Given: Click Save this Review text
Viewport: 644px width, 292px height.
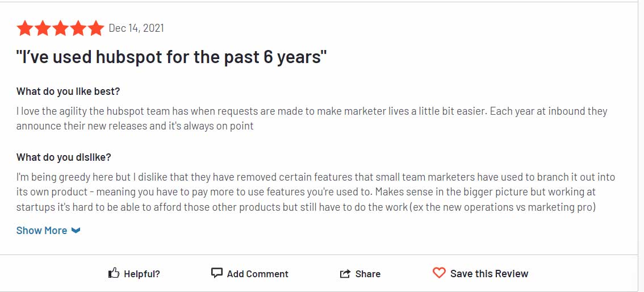Looking at the screenshot, I should coord(489,273).
